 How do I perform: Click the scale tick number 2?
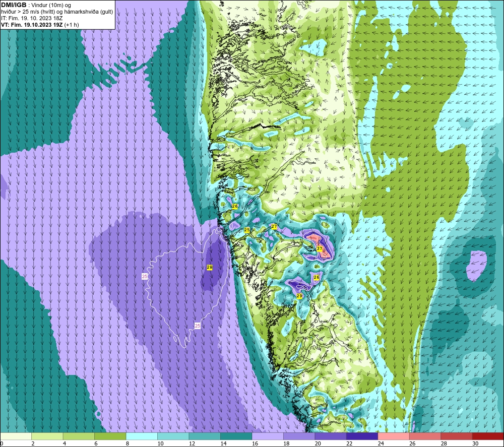point(33,443)
